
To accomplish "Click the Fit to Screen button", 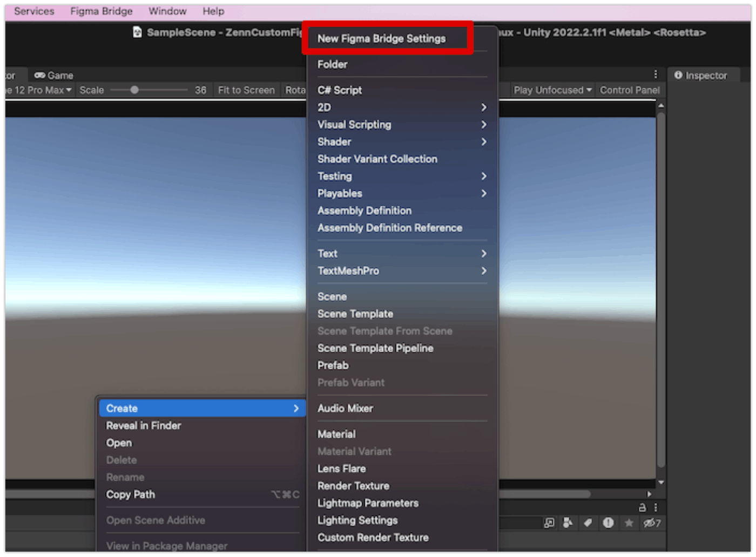I will click(246, 90).
